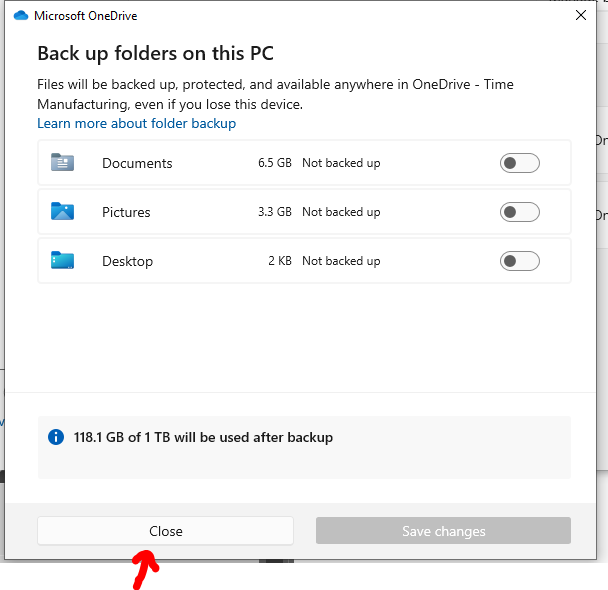Enable backup for the Pictures folder
The image size is (608, 590).
point(520,212)
